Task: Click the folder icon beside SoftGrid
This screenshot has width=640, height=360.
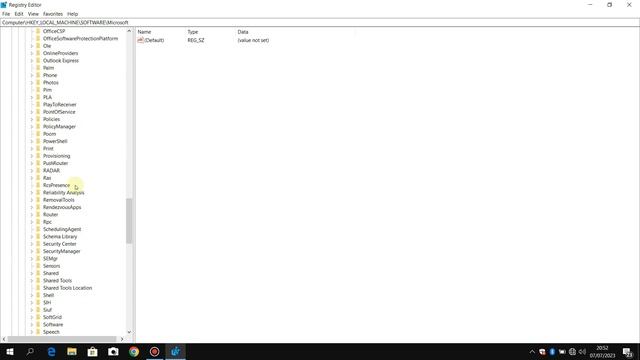Action: coord(38,317)
